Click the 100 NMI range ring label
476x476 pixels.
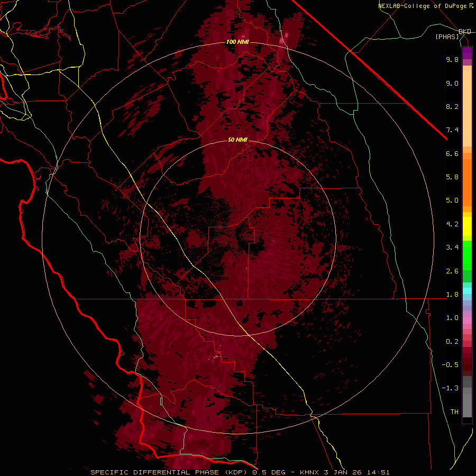[x=237, y=42]
